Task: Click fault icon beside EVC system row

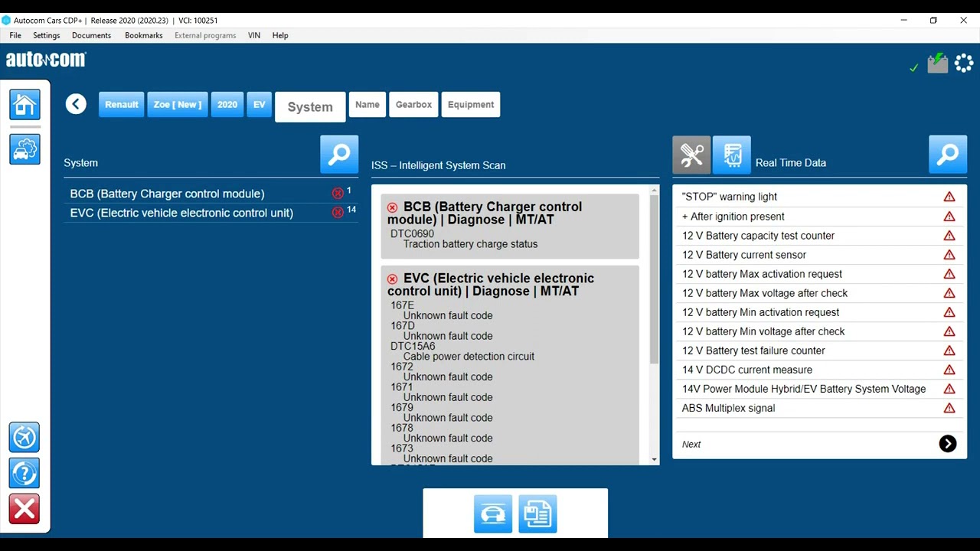Action: click(338, 212)
